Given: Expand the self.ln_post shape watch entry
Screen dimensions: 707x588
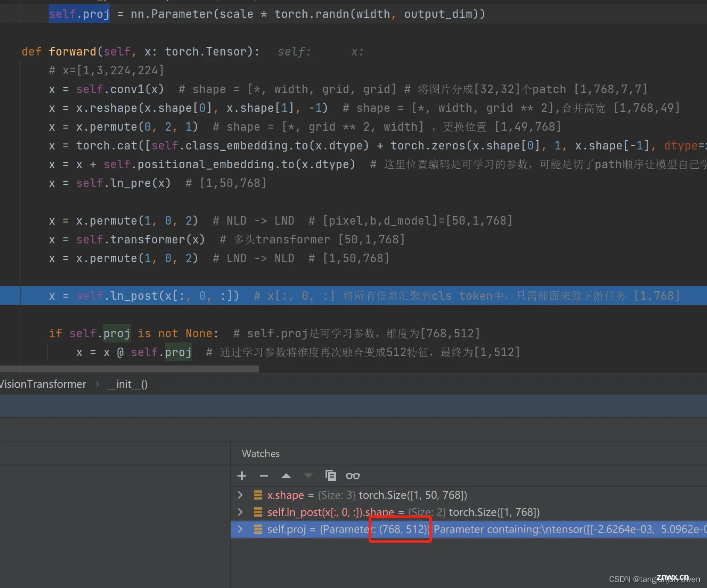Looking at the screenshot, I should click(240, 512).
